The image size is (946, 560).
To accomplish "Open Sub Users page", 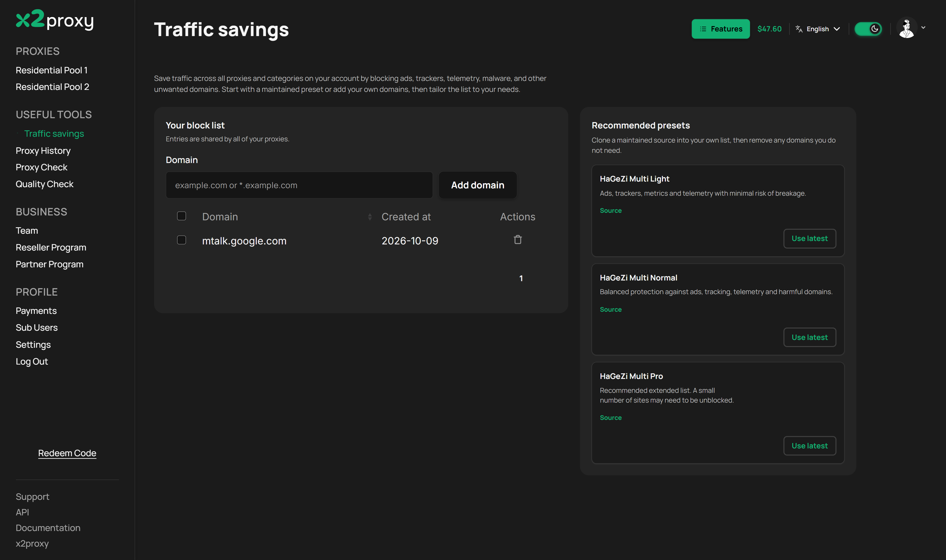I will pos(37,328).
